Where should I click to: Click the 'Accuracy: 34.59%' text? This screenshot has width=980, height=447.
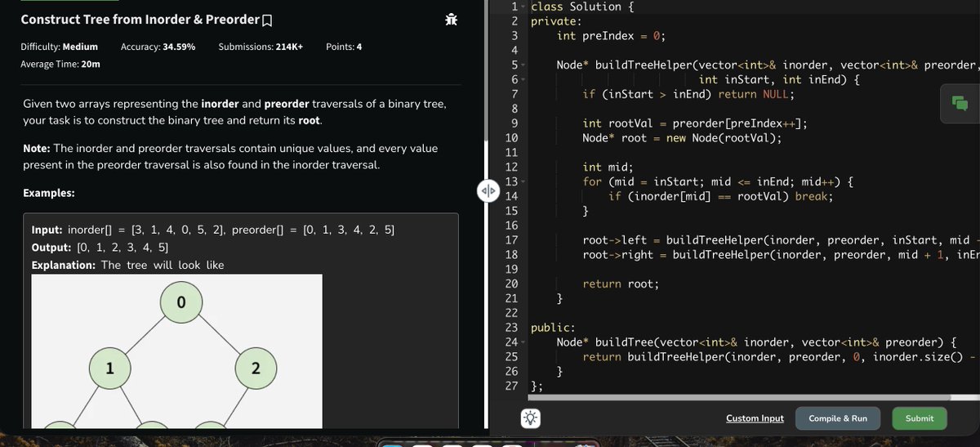point(158,47)
